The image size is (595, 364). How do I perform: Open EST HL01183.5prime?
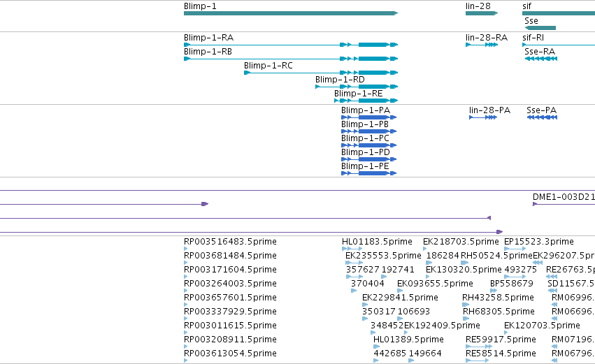(x=377, y=242)
